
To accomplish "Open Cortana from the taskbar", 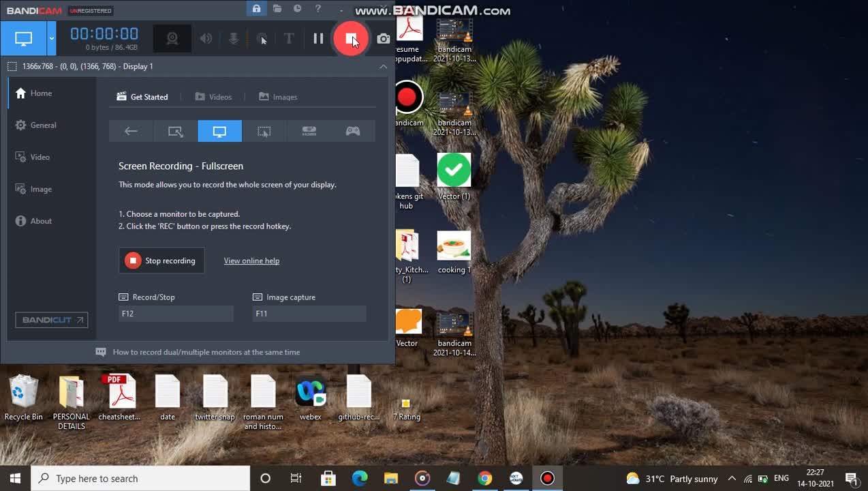I will pos(266,479).
